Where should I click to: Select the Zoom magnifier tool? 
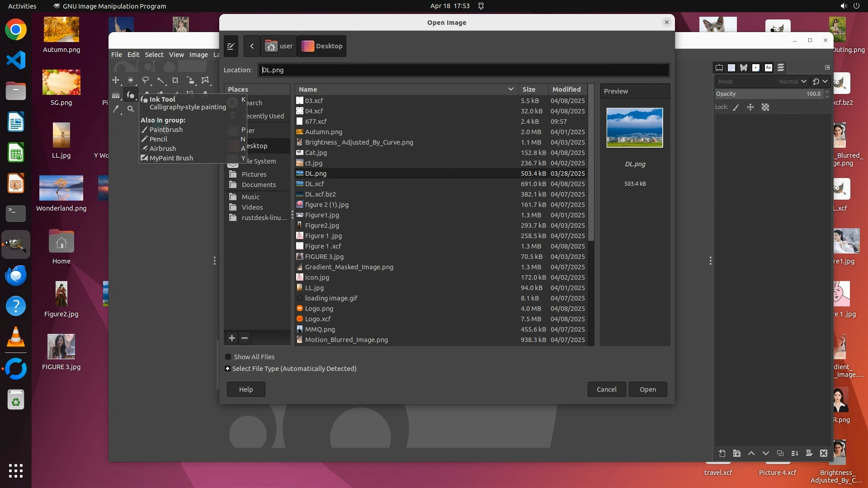point(131,109)
